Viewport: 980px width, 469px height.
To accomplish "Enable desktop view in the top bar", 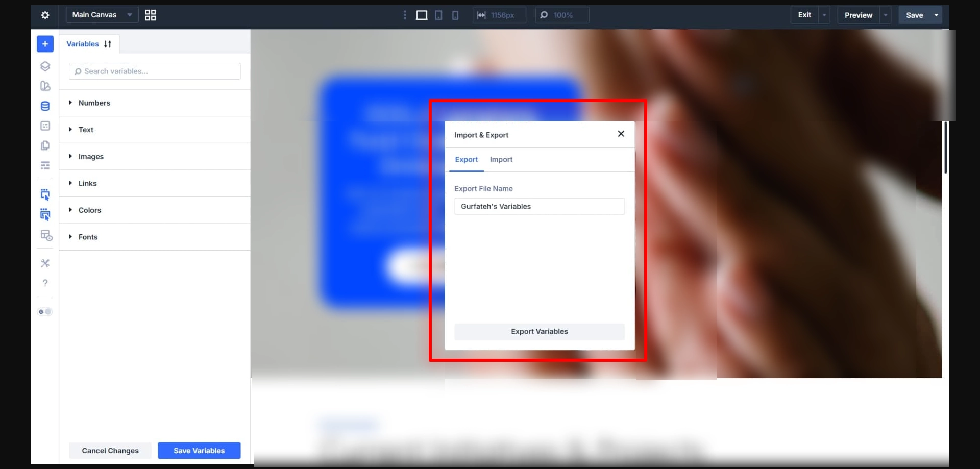I will click(421, 15).
